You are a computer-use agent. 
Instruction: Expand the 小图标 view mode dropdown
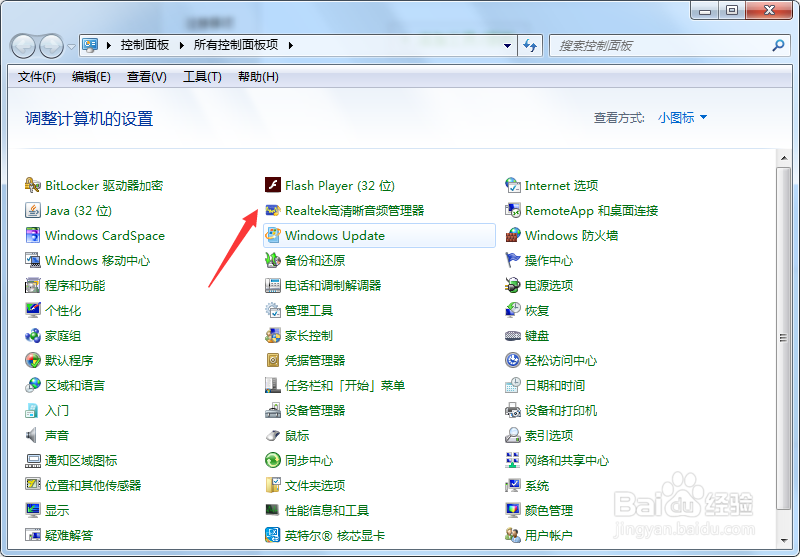[682, 118]
